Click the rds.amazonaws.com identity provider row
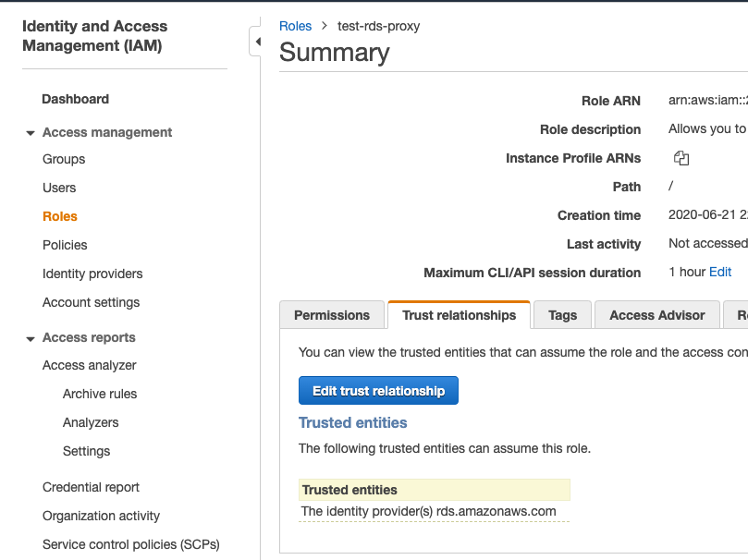The height and width of the screenshot is (560, 748). [435, 511]
